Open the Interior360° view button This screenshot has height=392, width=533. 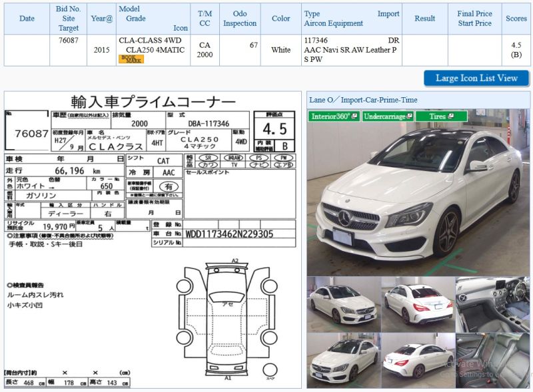(x=334, y=116)
